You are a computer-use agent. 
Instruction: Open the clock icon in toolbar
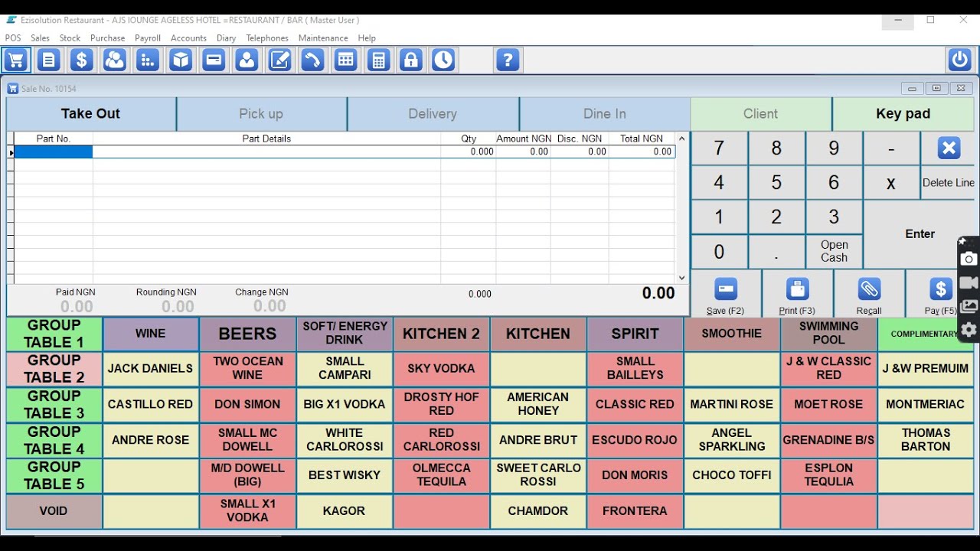pos(444,60)
